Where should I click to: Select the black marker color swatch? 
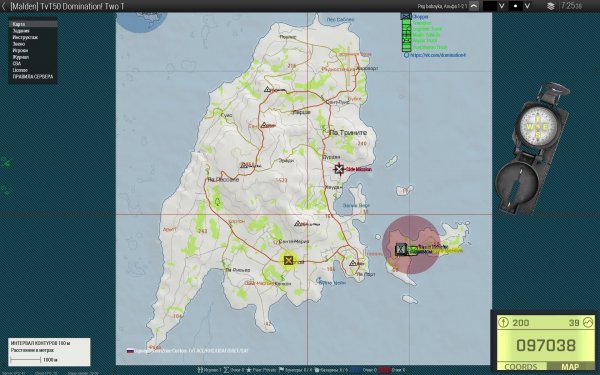tap(490, 6)
